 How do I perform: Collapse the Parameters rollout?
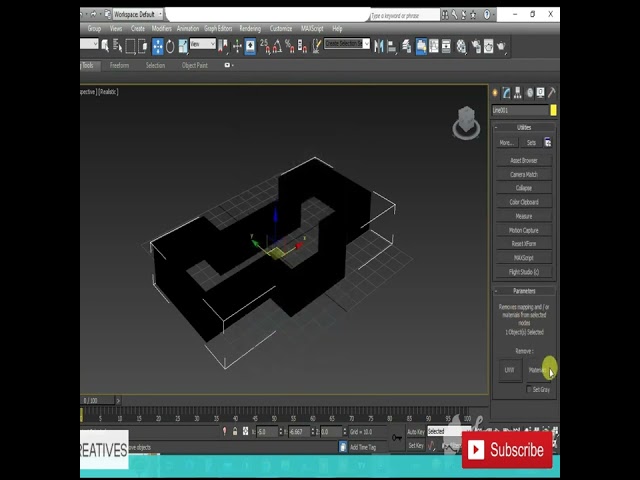point(524,291)
